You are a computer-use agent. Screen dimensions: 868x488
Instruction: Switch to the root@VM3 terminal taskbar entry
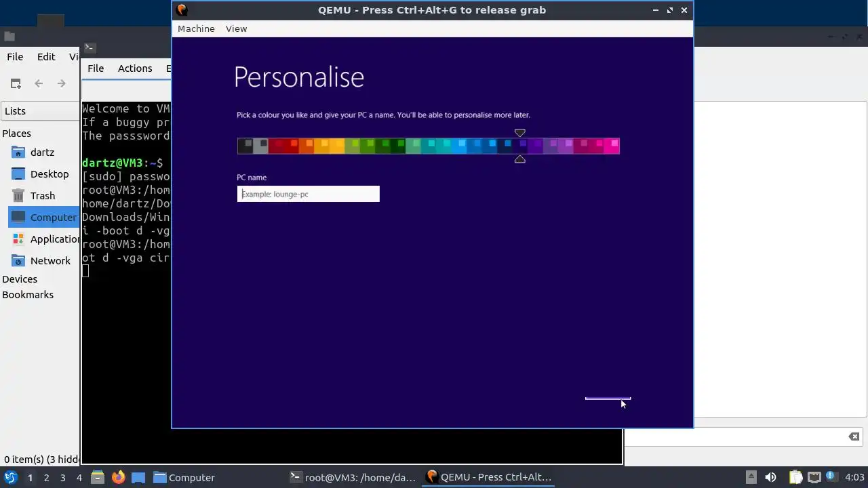353,477
